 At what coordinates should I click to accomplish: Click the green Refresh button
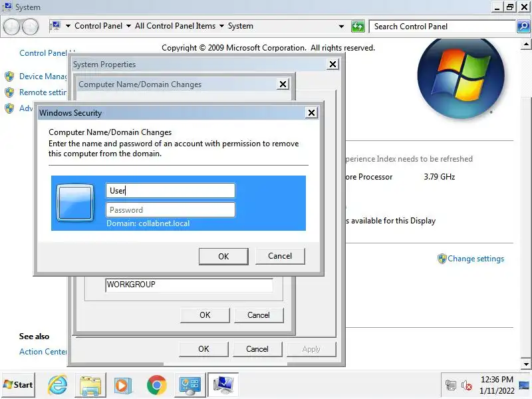(x=358, y=27)
